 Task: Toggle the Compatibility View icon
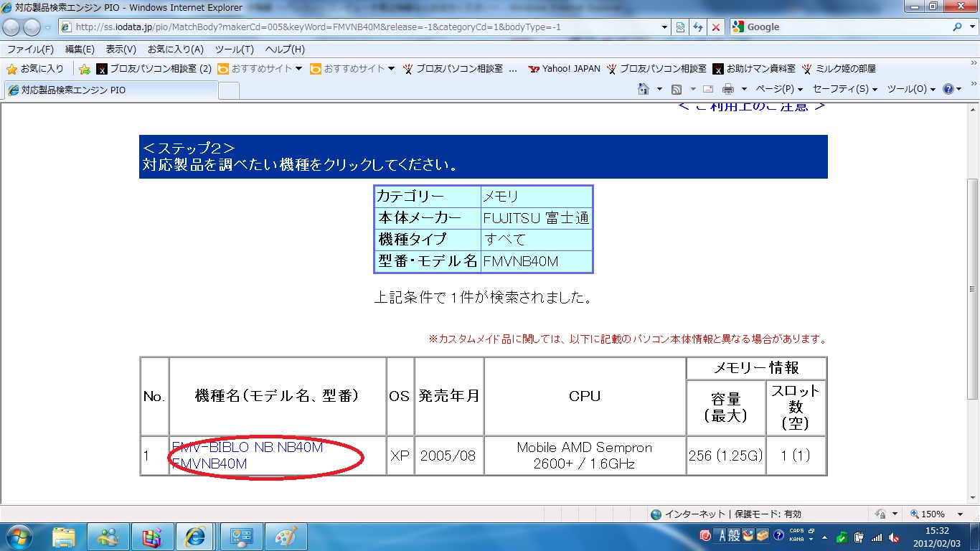[x=680, y=27]
